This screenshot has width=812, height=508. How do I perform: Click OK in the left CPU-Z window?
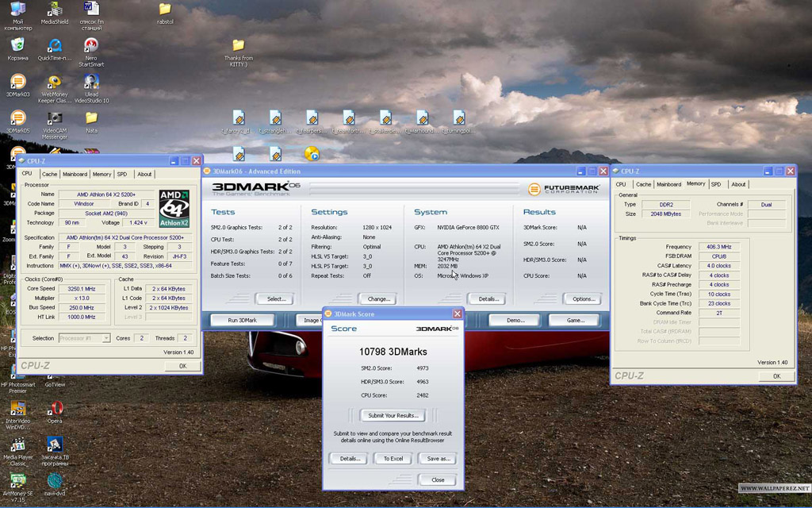pyautogui.click(x=183, y=366)
